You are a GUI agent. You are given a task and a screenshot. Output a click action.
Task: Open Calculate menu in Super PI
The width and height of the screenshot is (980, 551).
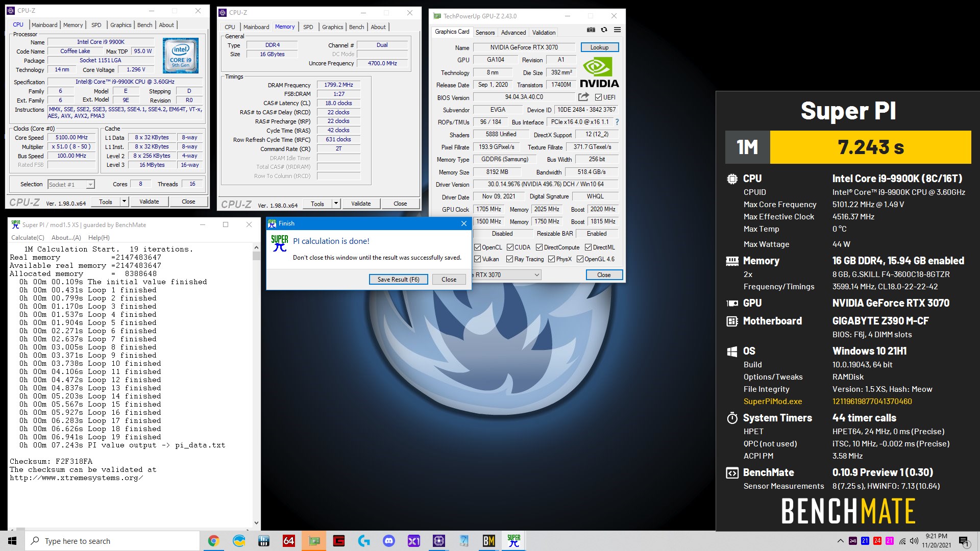point(28,238)
